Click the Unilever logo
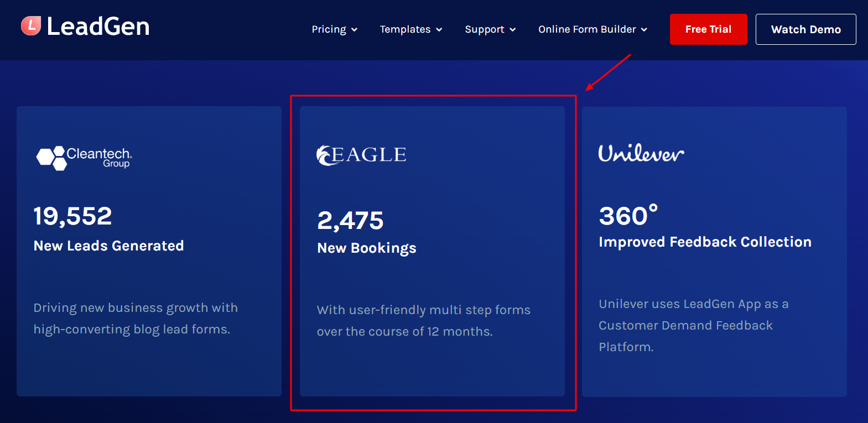Viewport: 868px width, 423px height. tap(641, 153)
